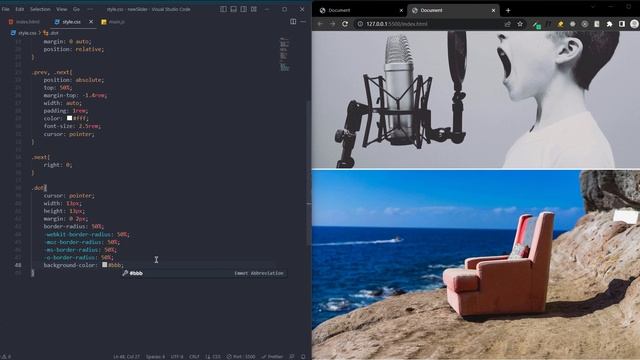Click the .prev, .next selector line
Image resolution: width=640 pixels, height=360 pixels.
[x=52, y=72]
